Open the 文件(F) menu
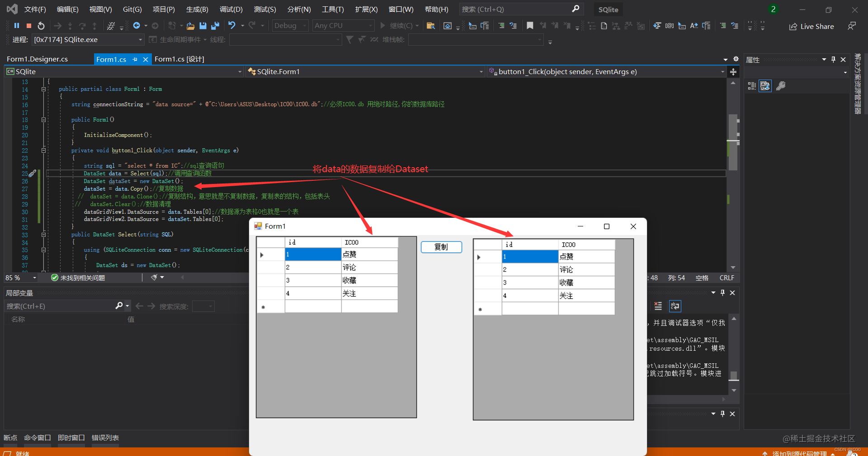Image resolution: width=868 pixels, height=456 pixels. (x=35, y=9)
